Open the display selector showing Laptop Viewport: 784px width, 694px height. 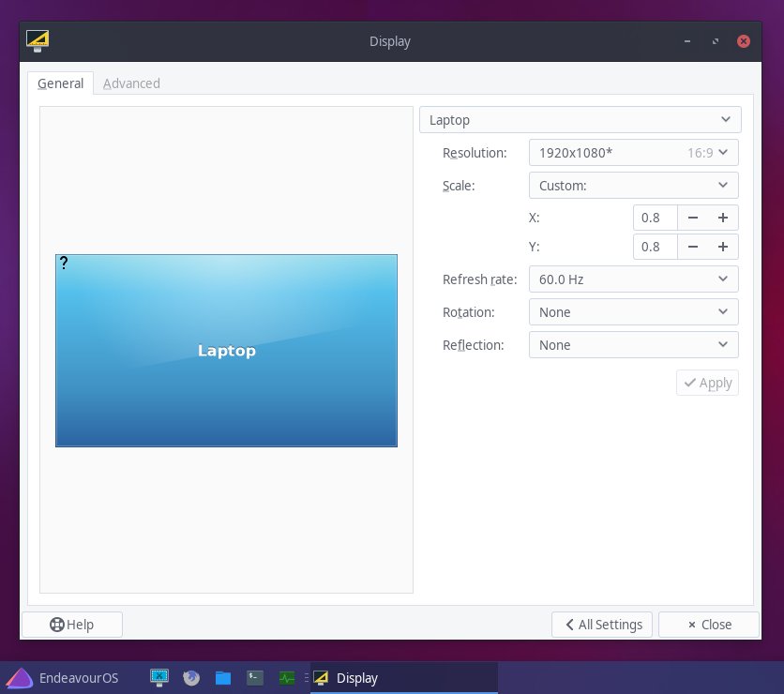580,119
